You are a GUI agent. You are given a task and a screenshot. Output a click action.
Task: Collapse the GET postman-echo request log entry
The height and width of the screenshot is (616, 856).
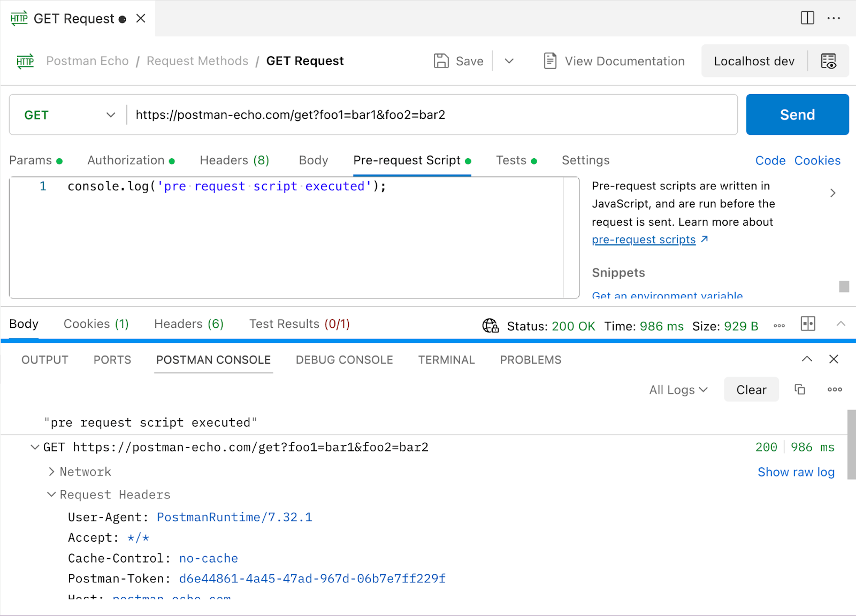click(x=35, y=447)
